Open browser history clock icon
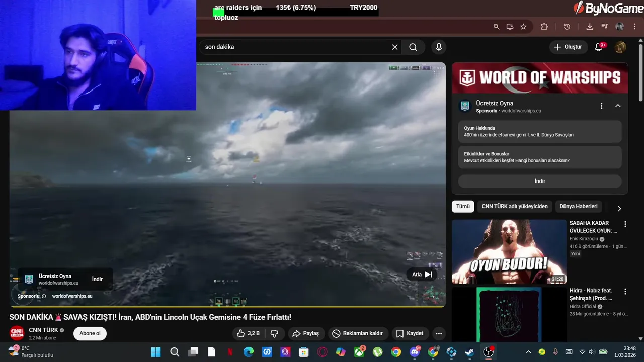Screen dimensions: 644x362 tap(567, 27)
